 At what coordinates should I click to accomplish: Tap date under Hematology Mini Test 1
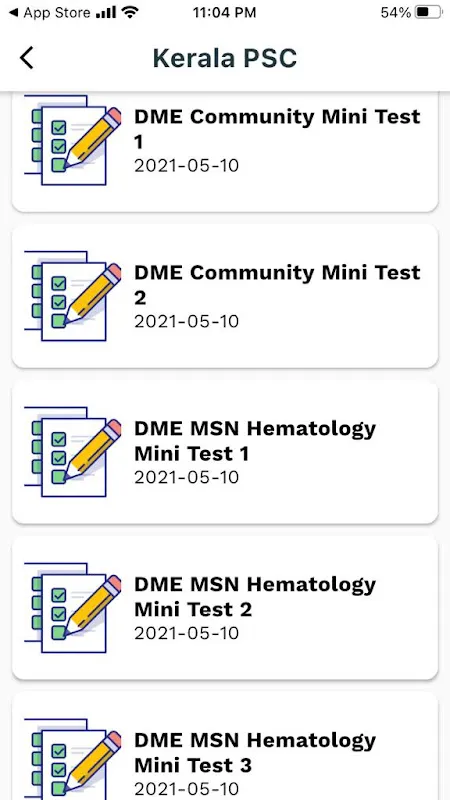(x=186, y=478)
